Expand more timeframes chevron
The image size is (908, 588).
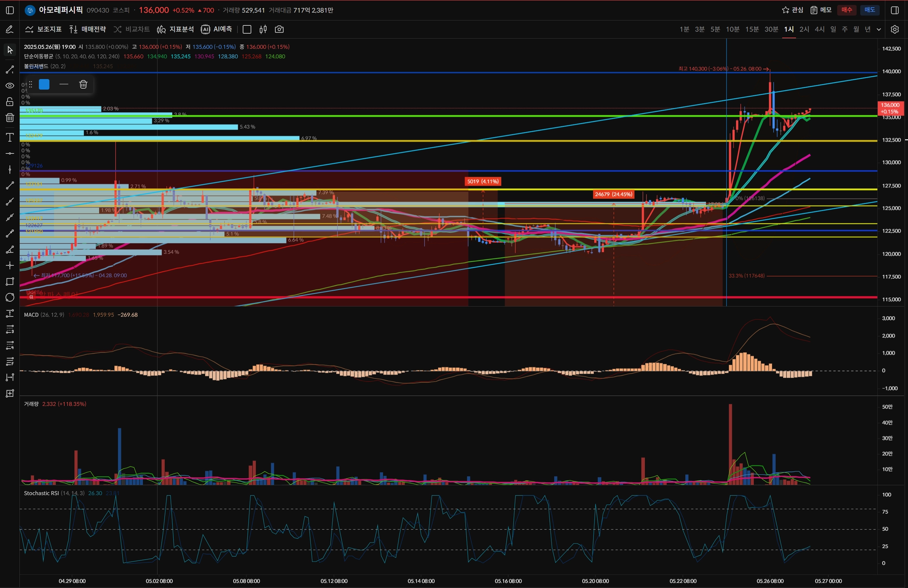pyautogui.click(x=879, y=29)
